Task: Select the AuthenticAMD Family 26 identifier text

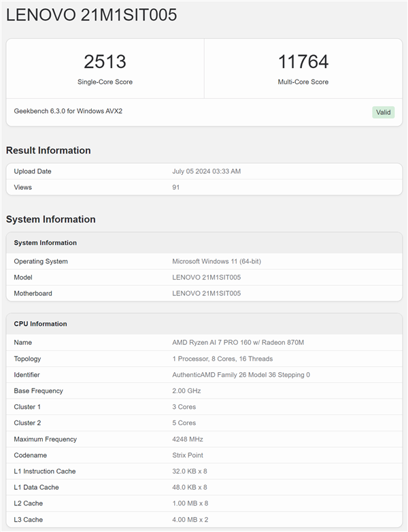Action: [241, 375]
